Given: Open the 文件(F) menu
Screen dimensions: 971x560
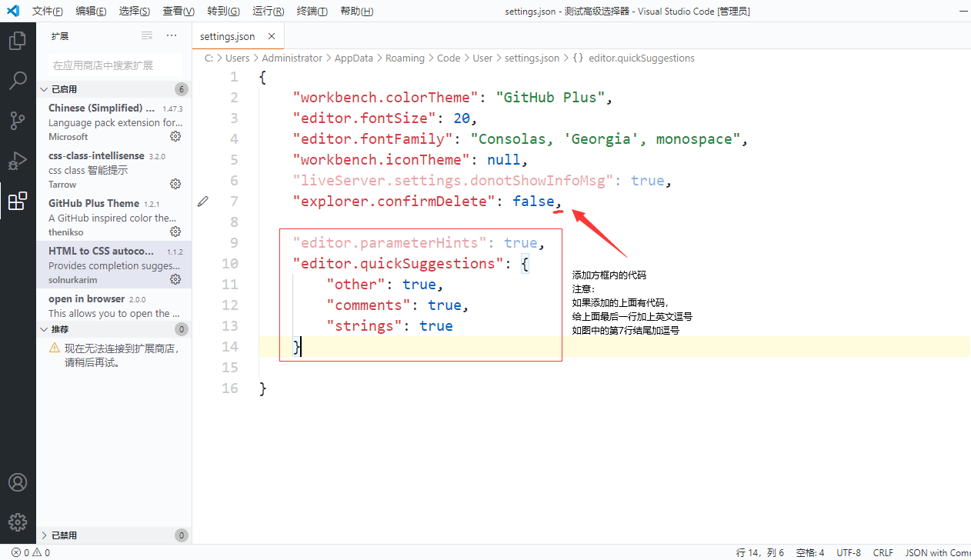Looking at the screenshot, I should [48, 11].
